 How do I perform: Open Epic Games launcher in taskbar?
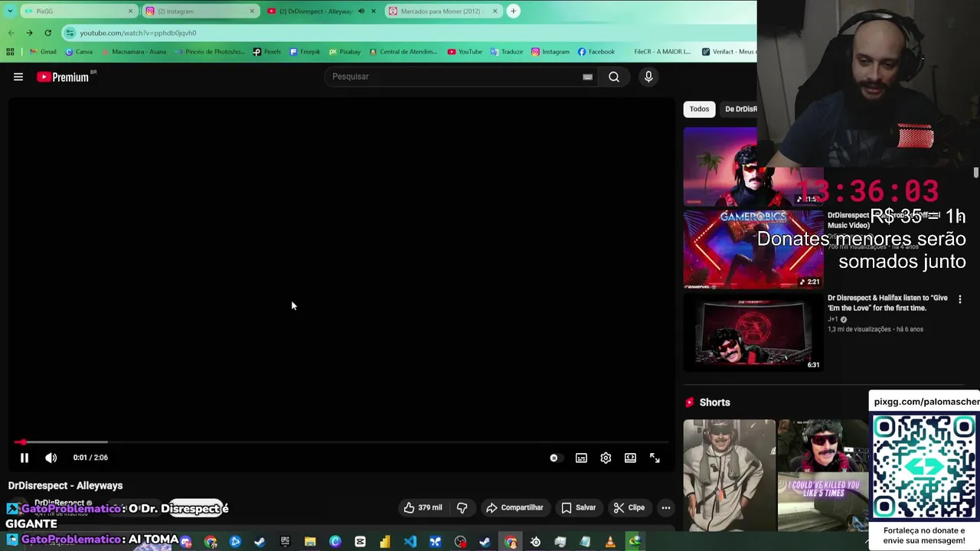(285, 542)
